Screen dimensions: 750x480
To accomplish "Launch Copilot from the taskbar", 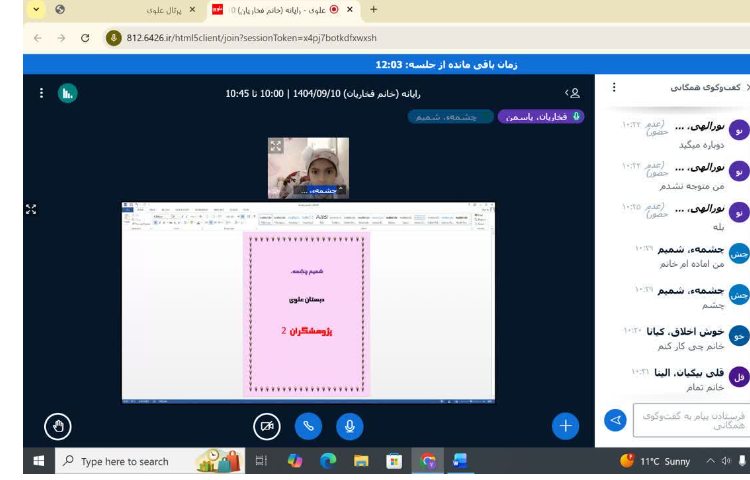I will pyautogui.click(x=295, y=461).
